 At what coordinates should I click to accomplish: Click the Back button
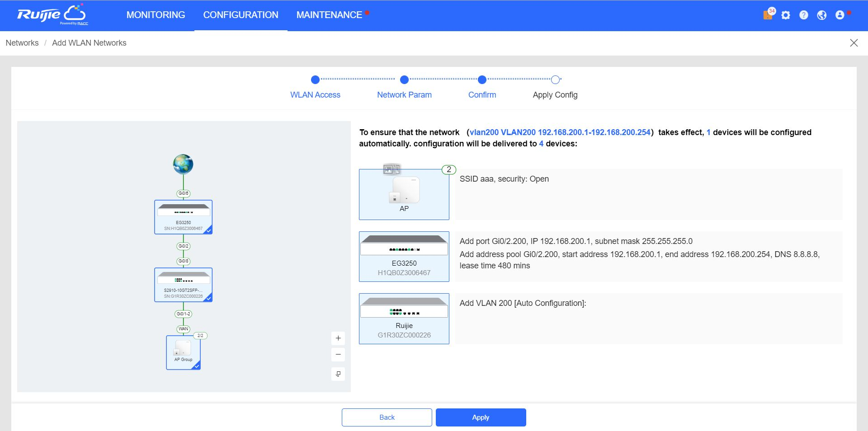tap(387, 417)
